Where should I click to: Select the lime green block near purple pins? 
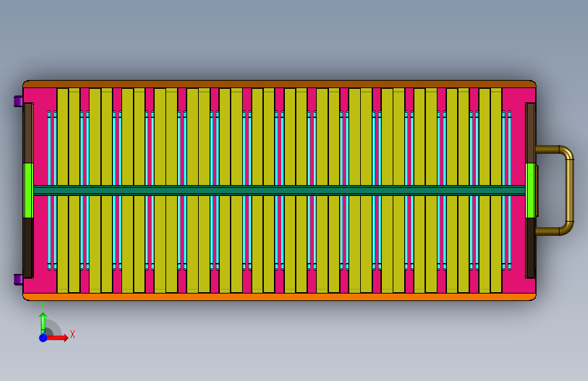(28, 190)
